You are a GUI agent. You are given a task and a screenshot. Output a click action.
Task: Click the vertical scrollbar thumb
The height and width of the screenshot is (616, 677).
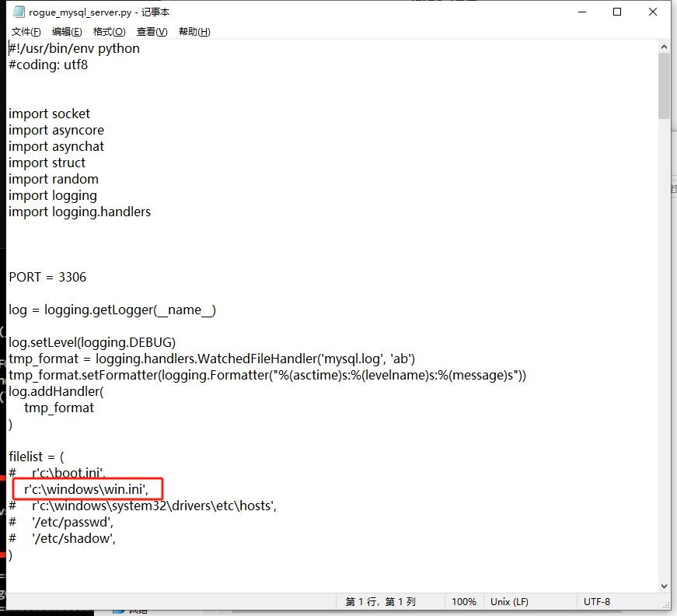tap(664, 86)
